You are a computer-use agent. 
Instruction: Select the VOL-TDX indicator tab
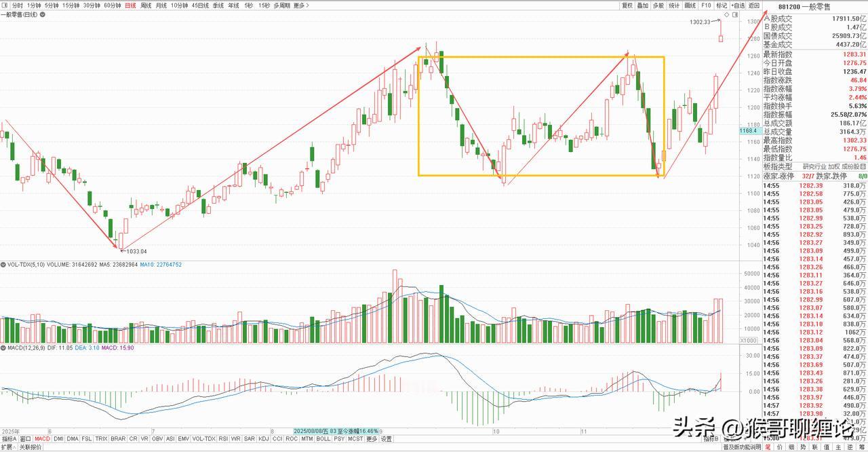tap(203, 438)
